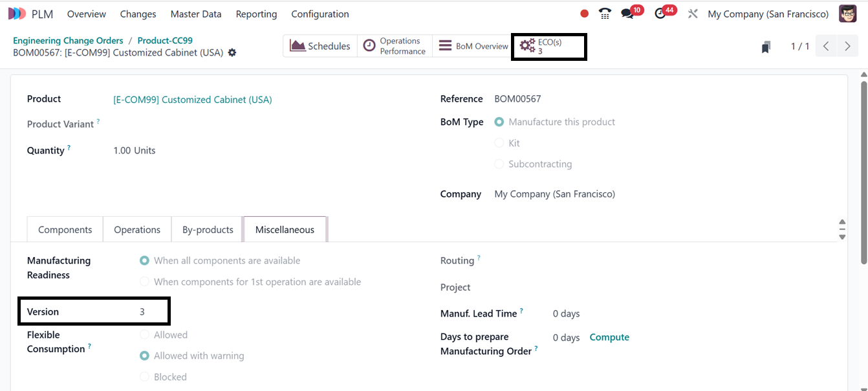Select the Kit BoM type radio
Viewport: 868px width, 391px height.
499,143
